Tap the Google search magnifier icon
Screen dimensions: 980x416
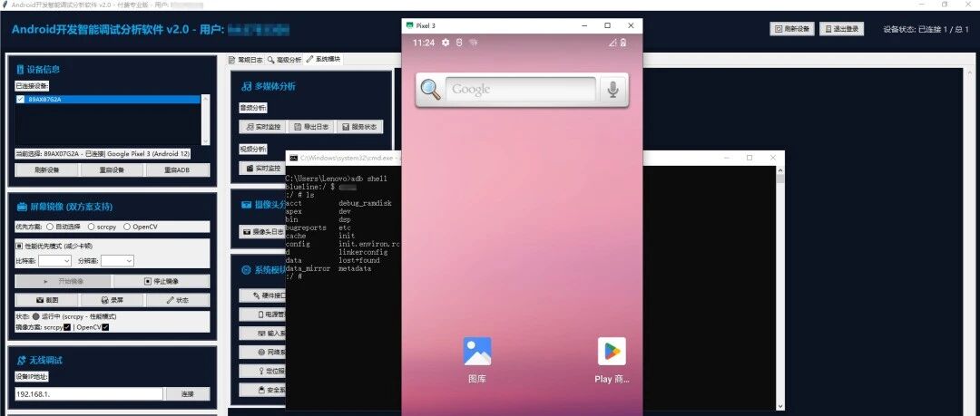[x=431, y=90]
